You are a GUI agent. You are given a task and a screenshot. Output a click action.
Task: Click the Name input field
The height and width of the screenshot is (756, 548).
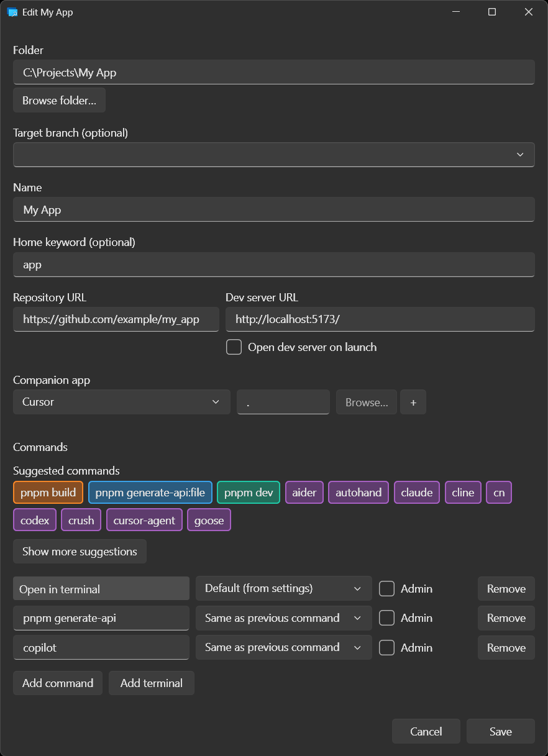pyautogui.click(x=274, y=209)
